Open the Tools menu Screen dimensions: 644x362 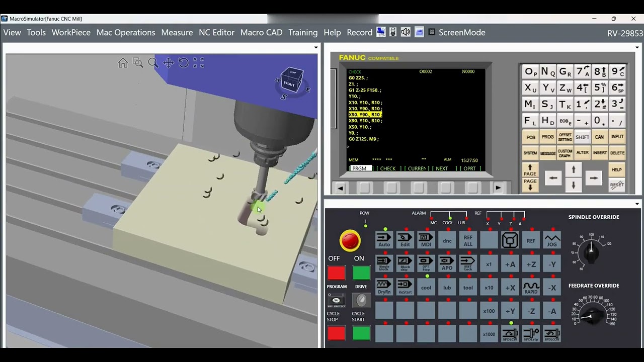pos(36,32)
